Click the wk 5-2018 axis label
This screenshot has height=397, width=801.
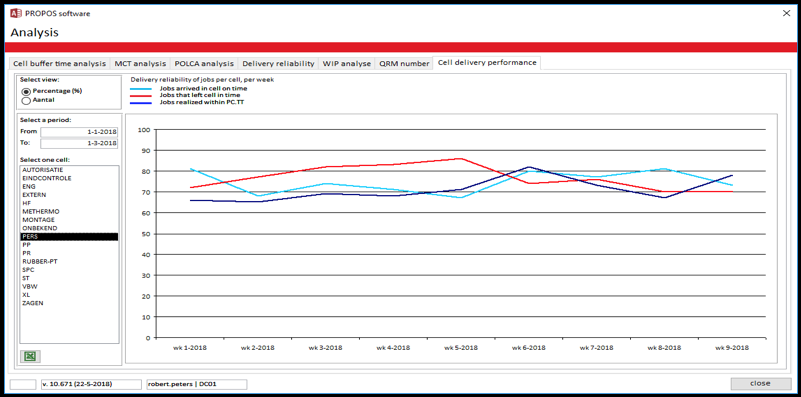[461, 348]
